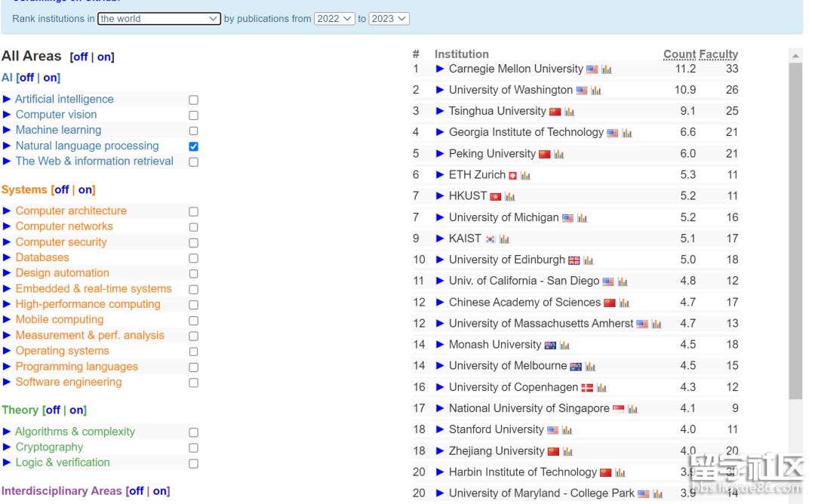
Task: Turn AI areas off
Action: coord(26,78)
